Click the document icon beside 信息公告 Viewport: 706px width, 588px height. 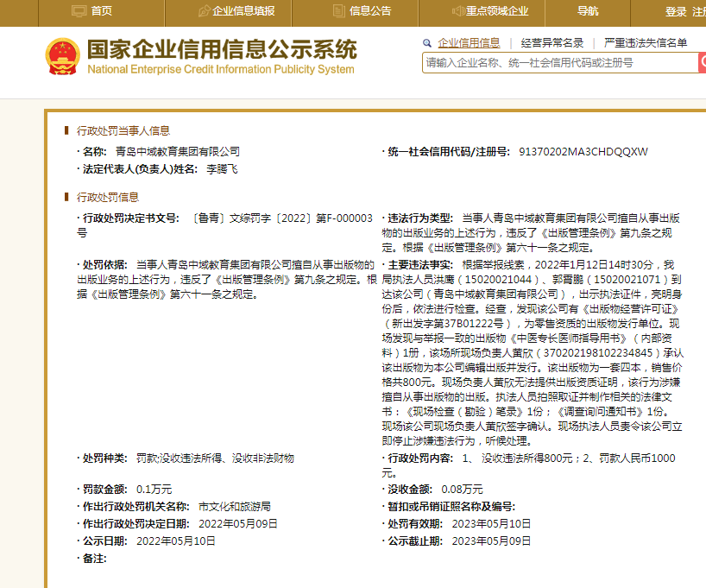coord(338,11)
